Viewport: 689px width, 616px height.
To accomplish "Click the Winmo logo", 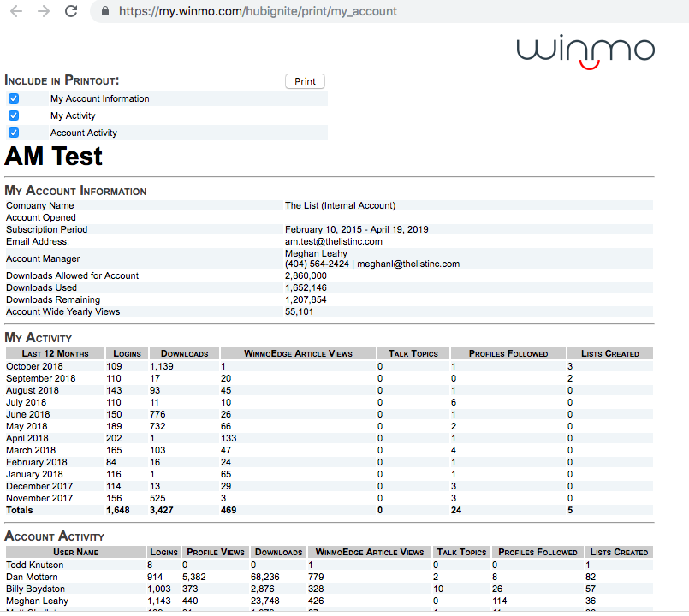I will tap(585, 51).
